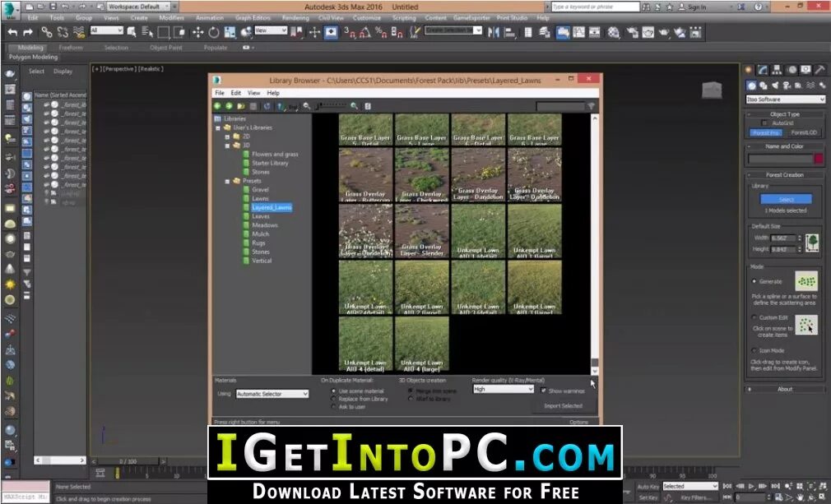Choose the Select and Scale tool
This screenshot has height=504, width=831.
[230, 32]
